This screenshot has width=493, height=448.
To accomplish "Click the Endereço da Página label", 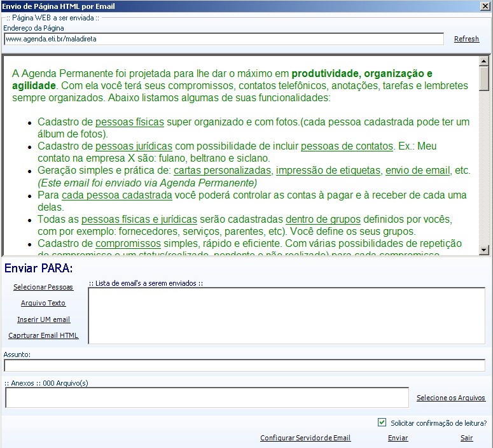I will (34, 28).
